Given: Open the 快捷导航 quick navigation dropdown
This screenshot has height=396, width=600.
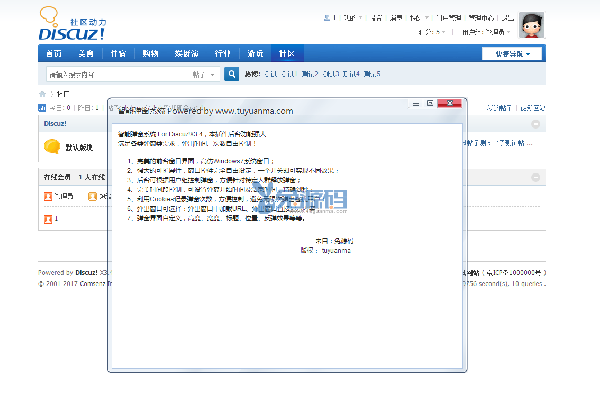Looking at the screenshot, I should point(512,54).
